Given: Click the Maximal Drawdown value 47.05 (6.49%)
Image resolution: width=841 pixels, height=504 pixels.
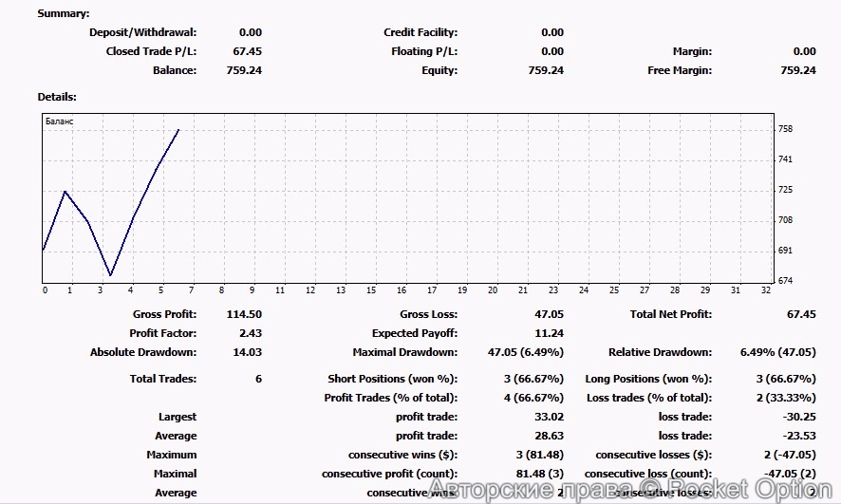Looking at the screenshot, I should tap(525, 352).
